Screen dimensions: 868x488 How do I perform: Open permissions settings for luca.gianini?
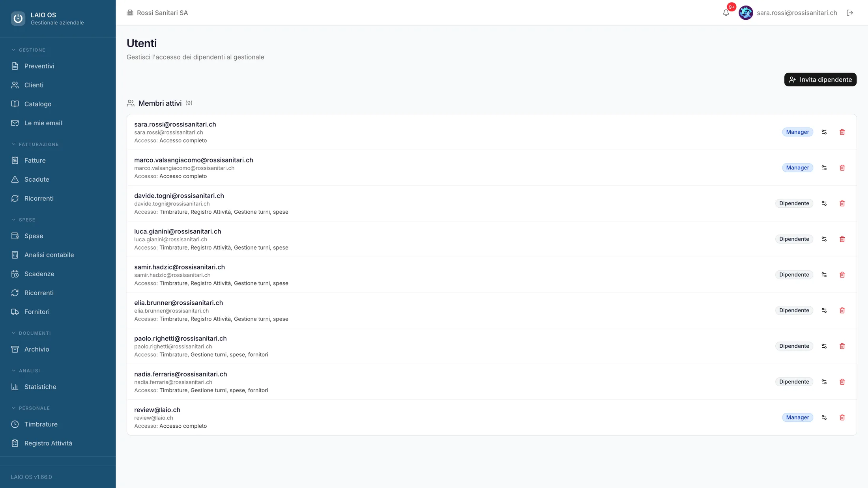coord(824,239)
